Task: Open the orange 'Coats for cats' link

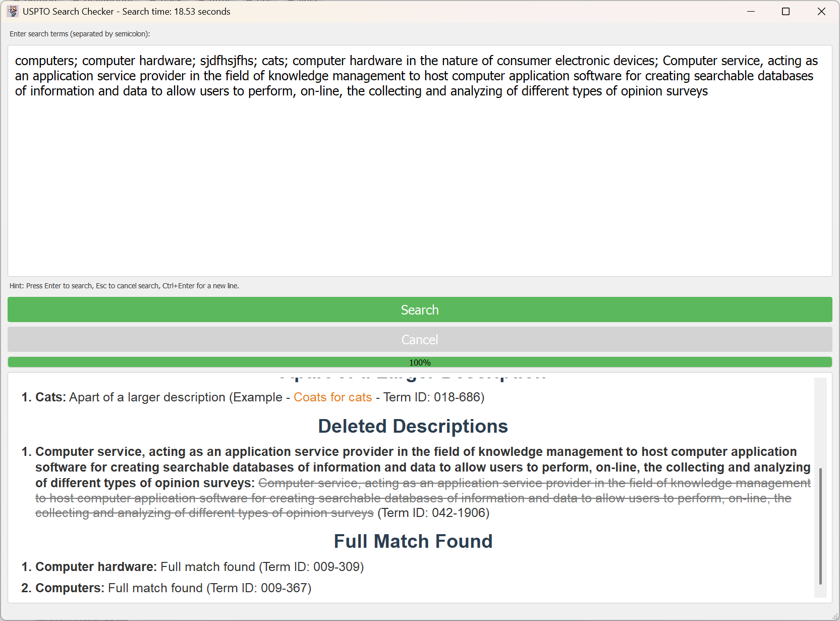Action: [x=332, y=397]
